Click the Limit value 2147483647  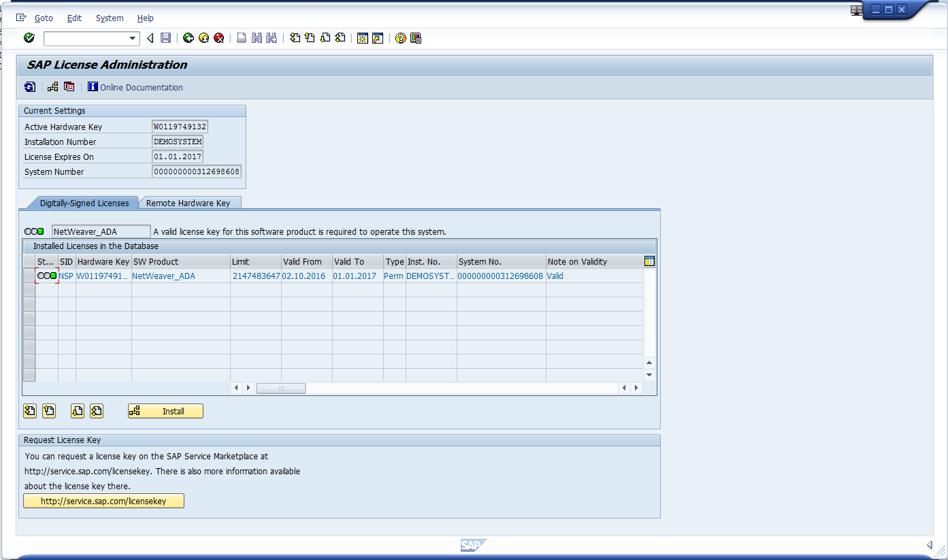(256, 276)
